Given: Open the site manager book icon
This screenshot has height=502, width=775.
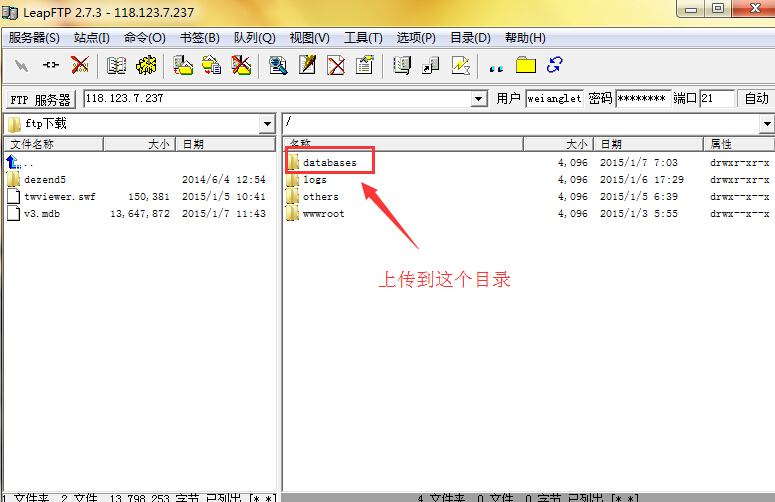Looking at the screenshot, I should (x=116, y=65).
